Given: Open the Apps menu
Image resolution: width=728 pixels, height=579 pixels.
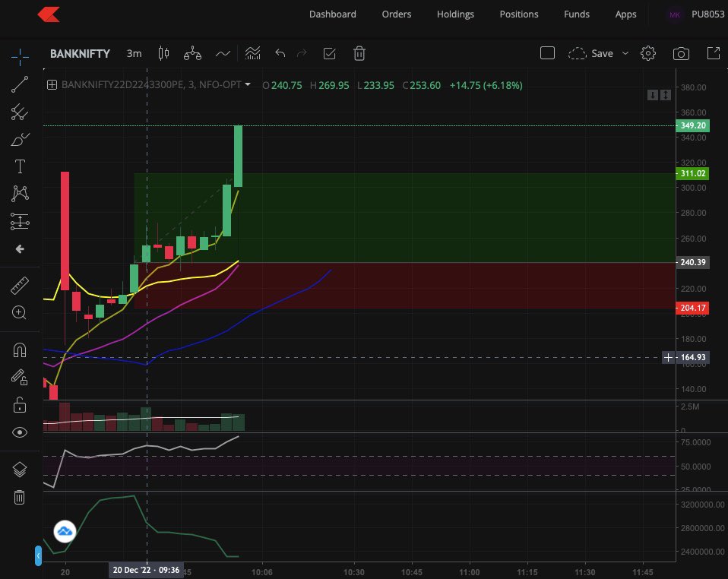Looking at the screenshot, I should (625, 14).
